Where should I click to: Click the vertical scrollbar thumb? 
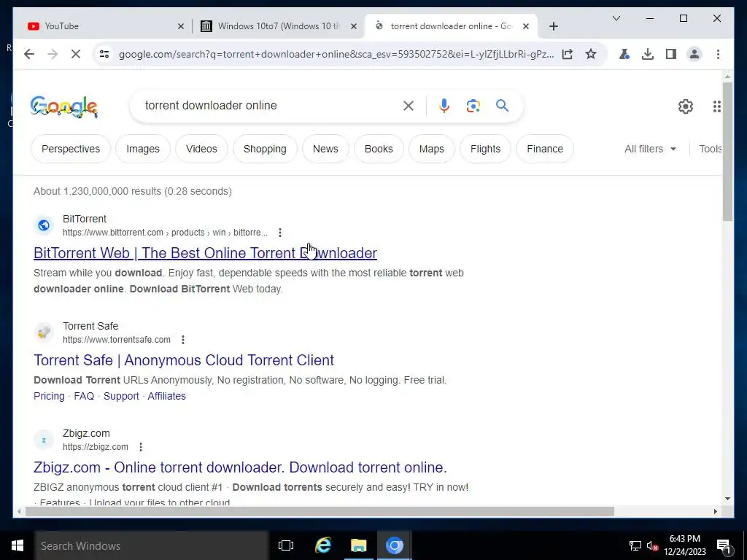(x=727, y=152)
